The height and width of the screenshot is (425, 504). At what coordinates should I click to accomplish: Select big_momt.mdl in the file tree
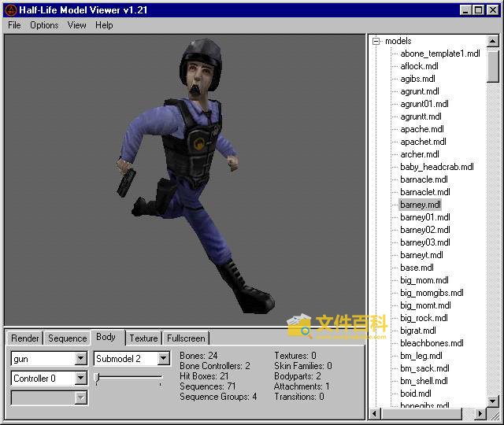[425, 305]
